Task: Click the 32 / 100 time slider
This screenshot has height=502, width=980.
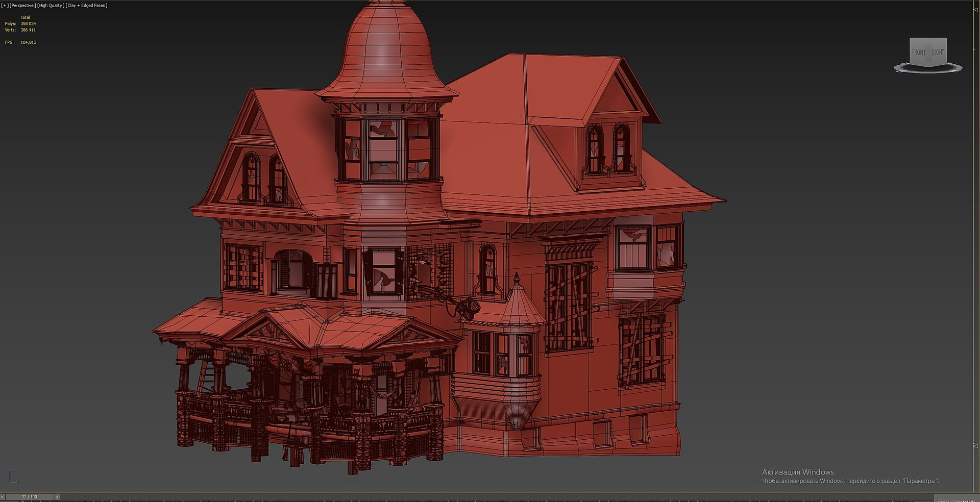Action: [30, 497]
